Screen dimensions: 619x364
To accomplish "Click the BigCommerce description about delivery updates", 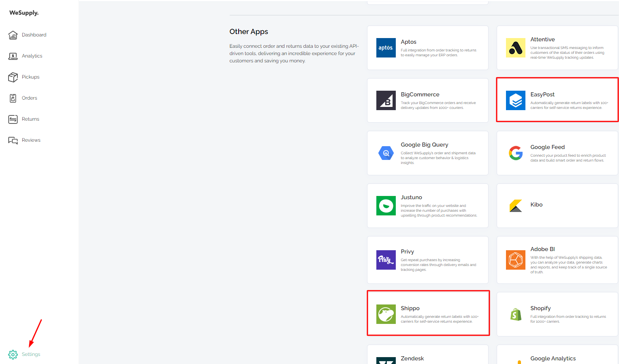I will coord(438,105).
